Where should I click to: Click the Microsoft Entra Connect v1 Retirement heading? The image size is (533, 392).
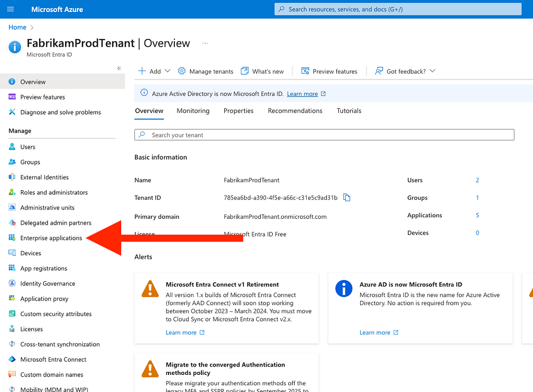tap(222, 284)
